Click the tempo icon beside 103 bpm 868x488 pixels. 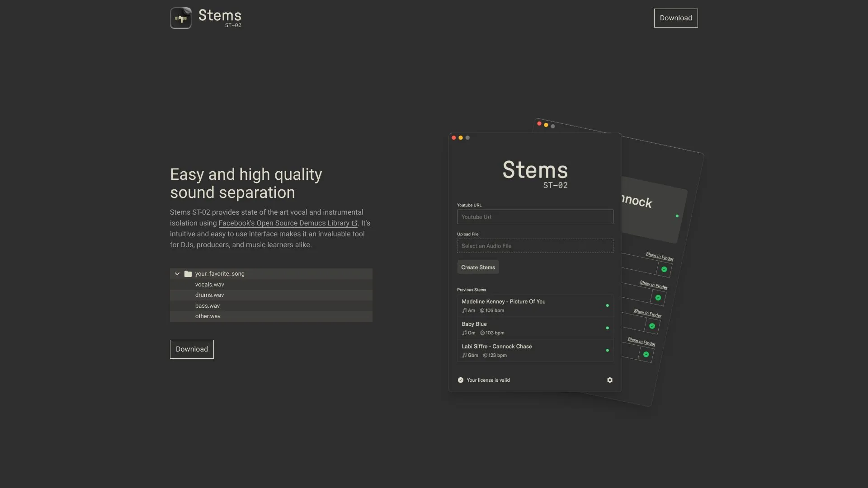(x=482, y=333)
